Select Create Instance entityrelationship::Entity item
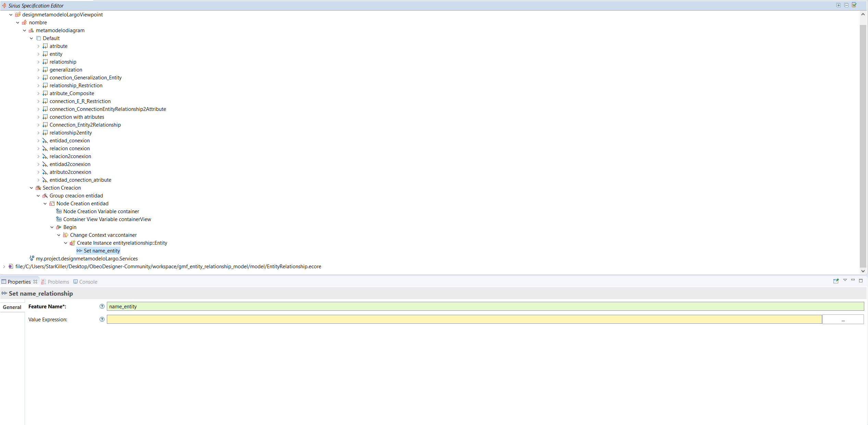 [x=122, y=243]
